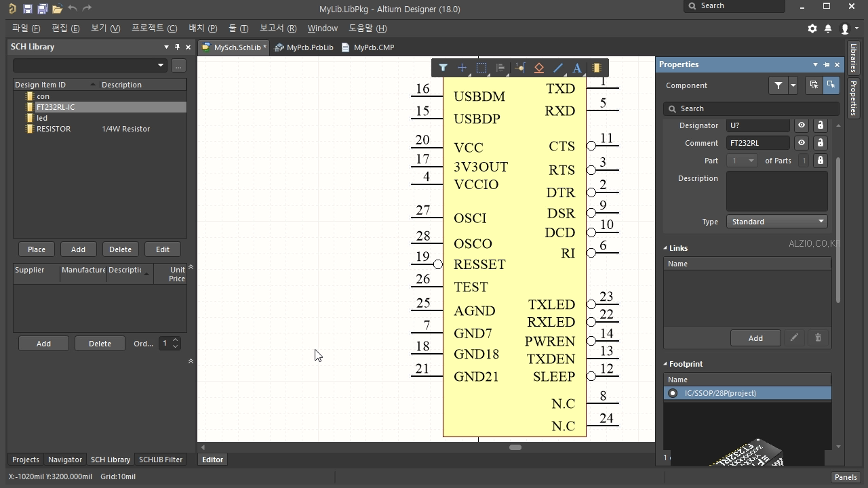
Task: Click the ellipsis button beside library filter
Action: pos(178,65)
